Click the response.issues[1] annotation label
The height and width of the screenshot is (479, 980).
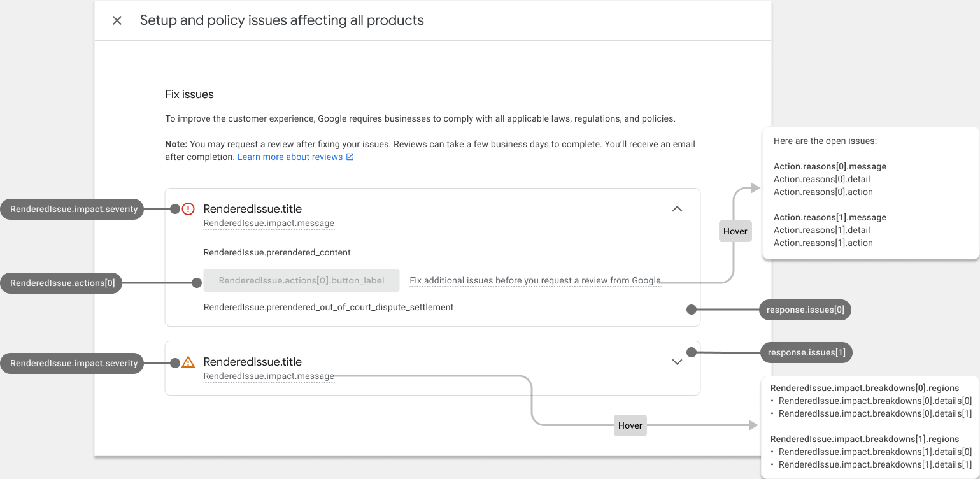point(806,353)
